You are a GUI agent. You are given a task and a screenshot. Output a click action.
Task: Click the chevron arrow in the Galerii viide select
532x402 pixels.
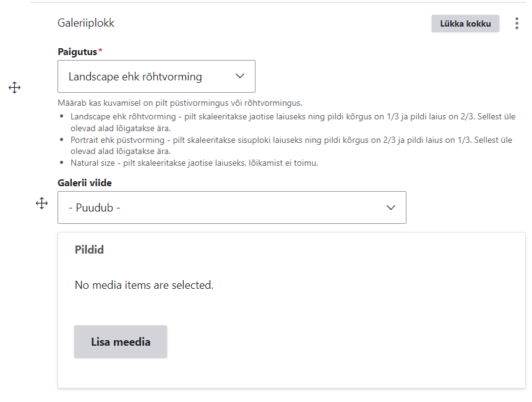tap(390, 208)
